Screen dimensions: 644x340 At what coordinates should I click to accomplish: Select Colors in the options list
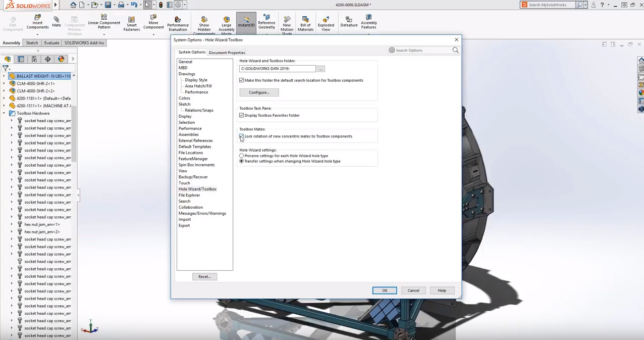point(184,98)
